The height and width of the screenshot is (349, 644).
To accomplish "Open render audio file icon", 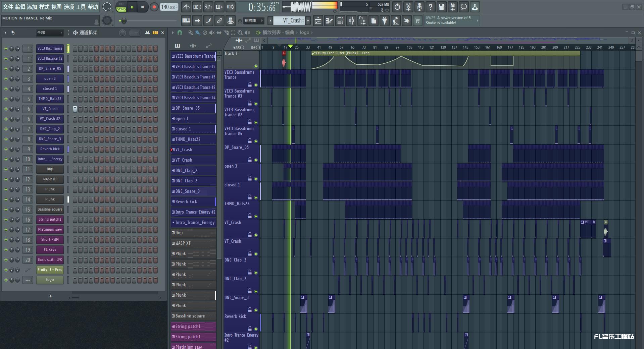I will [x=453, y=7].
